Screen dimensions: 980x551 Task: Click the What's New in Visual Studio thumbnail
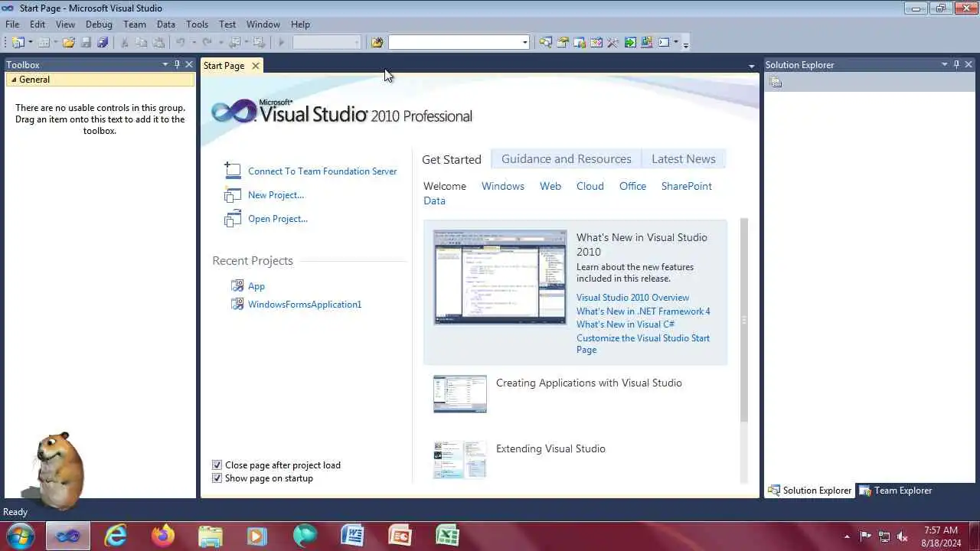500,277
